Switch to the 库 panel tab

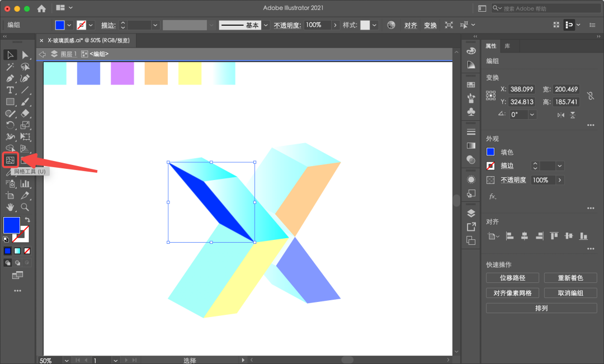507,46
